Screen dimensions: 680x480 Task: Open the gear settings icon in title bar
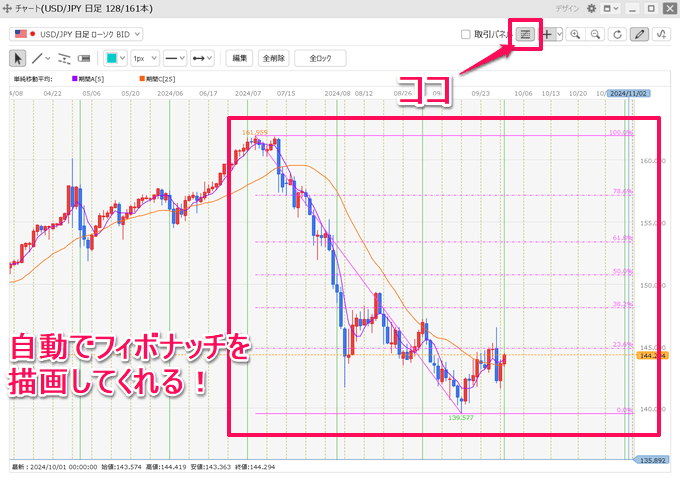[592, 8]
